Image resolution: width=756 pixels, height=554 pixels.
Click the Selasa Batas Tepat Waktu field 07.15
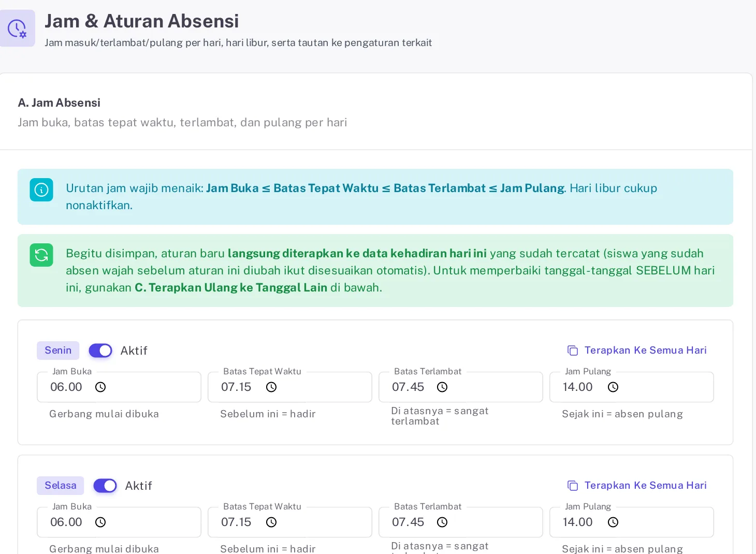290,522
